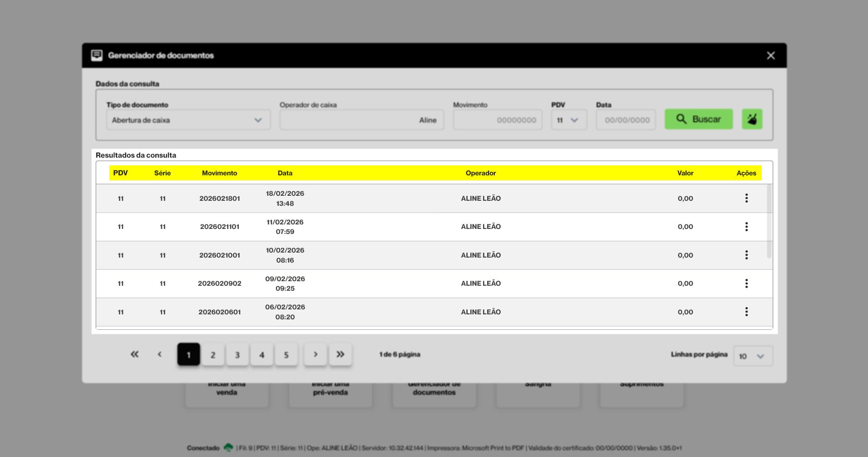Expand the Tipo de documento dropdown
This screenshot has height=457, width=868.
[x=188, y=120]
